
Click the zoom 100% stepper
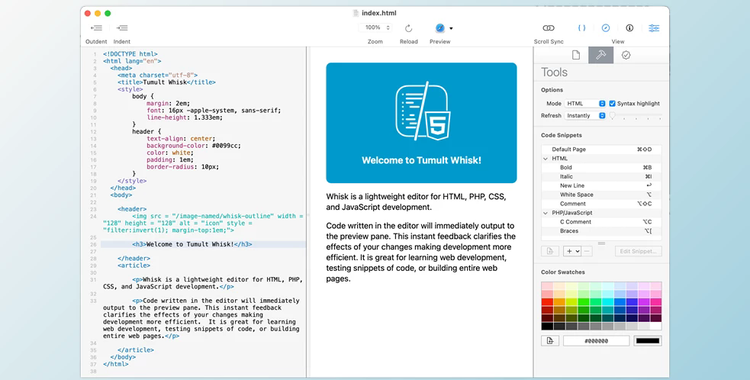[x=388, y=28]
